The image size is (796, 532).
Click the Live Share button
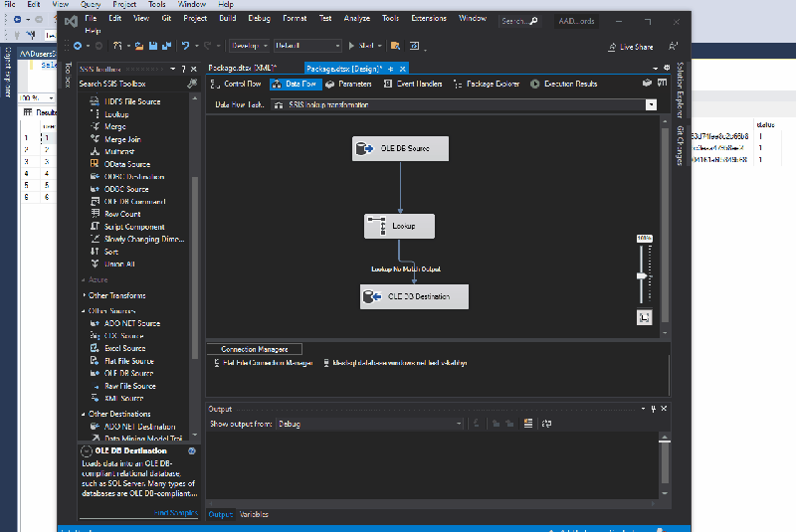pos(631,47)
